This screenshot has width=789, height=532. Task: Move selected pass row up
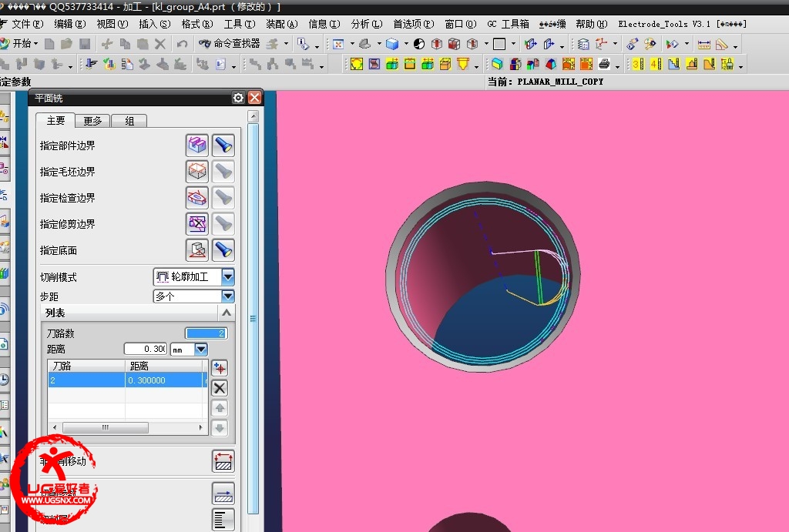coord(220,408)
